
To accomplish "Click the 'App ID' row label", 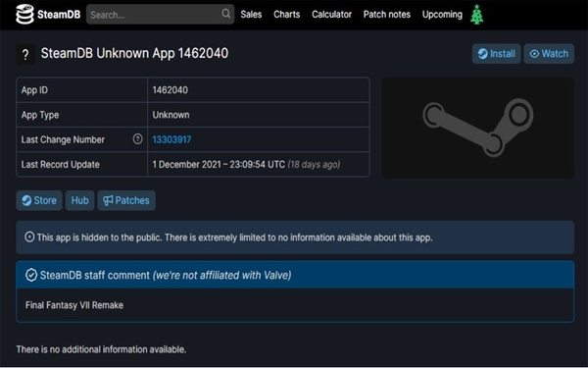I will 34,90.
